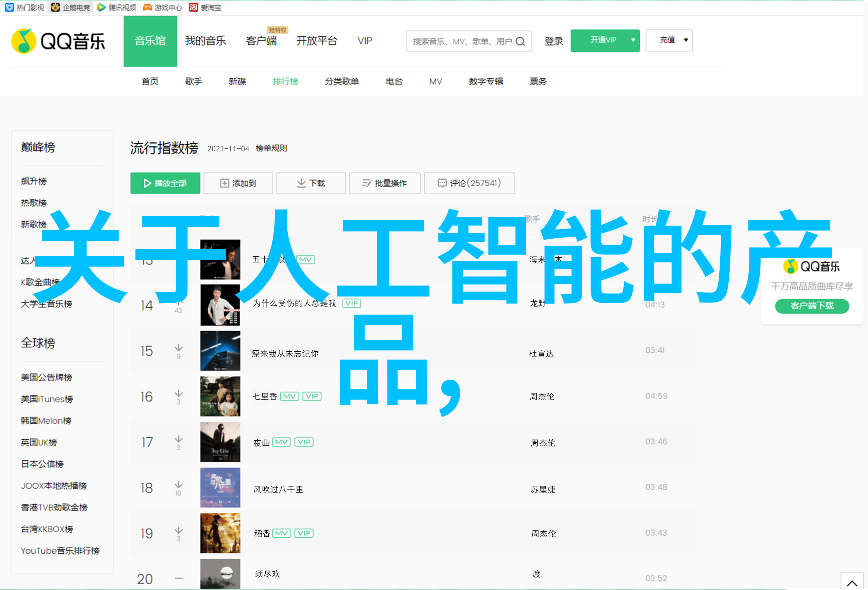Open 日本公信榜 in sidebar
868x590 pixels.
pos(42,464)
